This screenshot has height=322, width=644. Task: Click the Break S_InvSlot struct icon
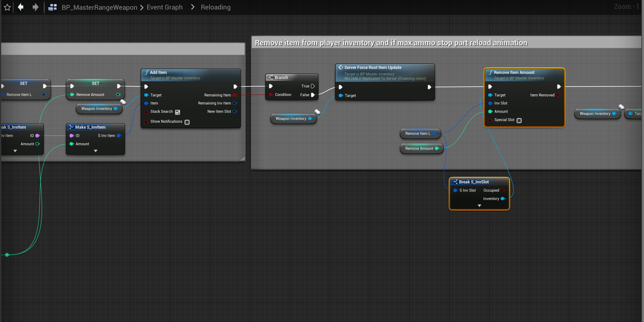(x=455, y=182)
